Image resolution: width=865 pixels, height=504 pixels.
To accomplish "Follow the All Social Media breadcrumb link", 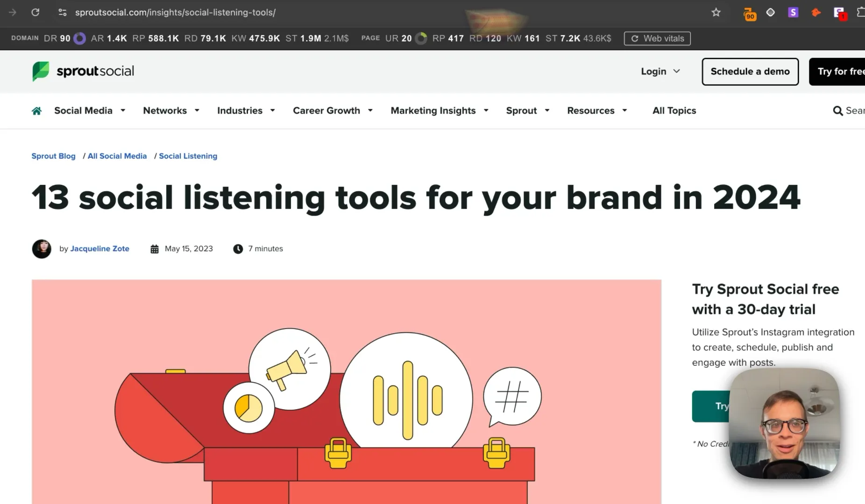I will click(117, 156).
